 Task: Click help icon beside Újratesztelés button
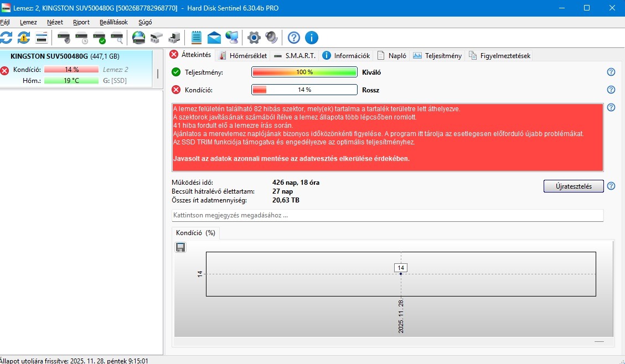click(x=611, y=186)
